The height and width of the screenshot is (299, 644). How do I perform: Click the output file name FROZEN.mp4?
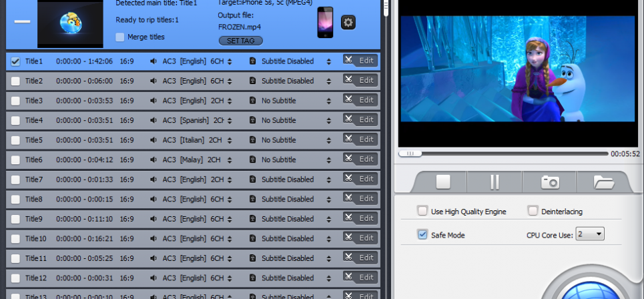pos(240,27)
